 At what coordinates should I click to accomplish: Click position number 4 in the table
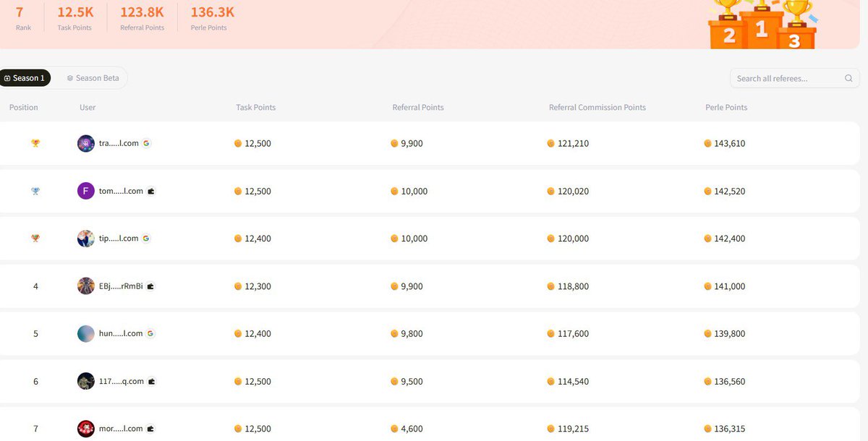(35, 286)
